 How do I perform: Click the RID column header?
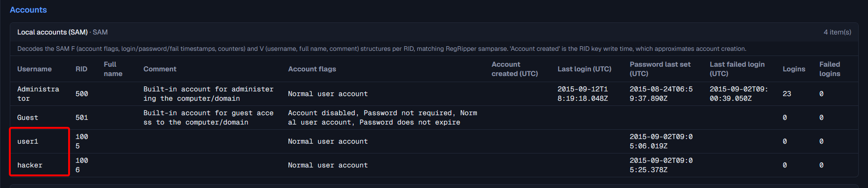tap(81, 69)
